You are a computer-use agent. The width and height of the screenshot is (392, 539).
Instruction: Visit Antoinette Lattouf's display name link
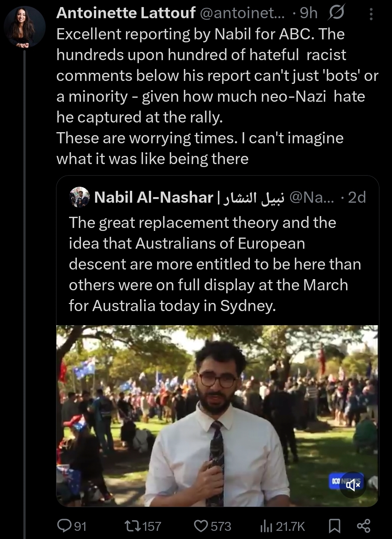126,13
